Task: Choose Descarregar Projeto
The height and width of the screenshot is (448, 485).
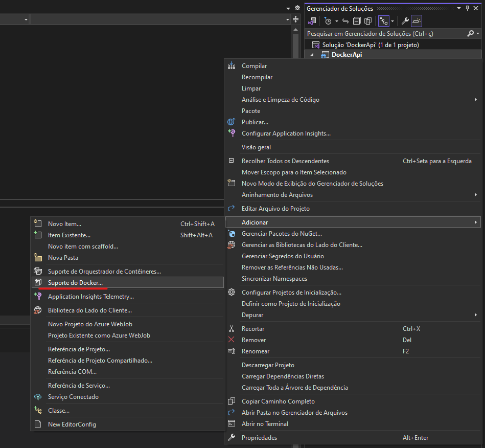Action: coord(353,365)
